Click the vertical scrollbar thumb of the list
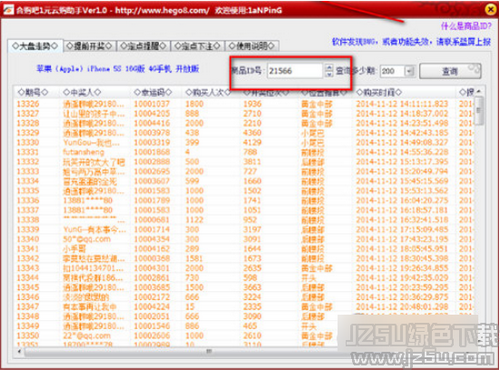500x370 pixels. pyautogui.click(x=479, y=111)
